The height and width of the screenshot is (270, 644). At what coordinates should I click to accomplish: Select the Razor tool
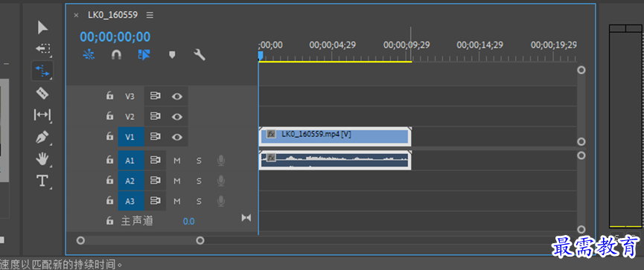tap(42, 93)
